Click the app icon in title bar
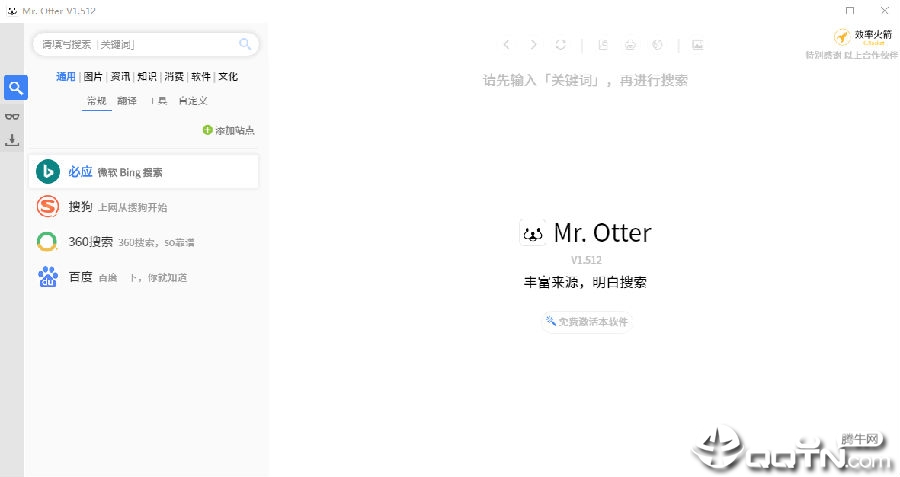 [12, 10]
